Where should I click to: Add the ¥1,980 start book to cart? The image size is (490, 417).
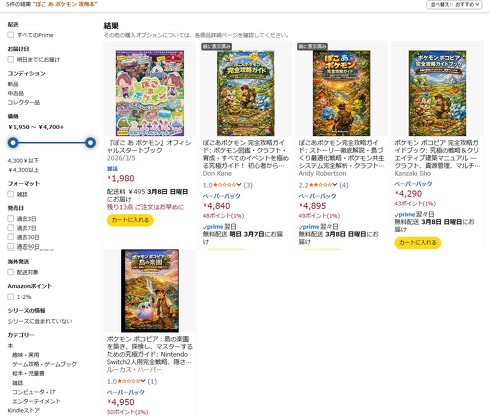pyautogui.click(x=130, y=220)
